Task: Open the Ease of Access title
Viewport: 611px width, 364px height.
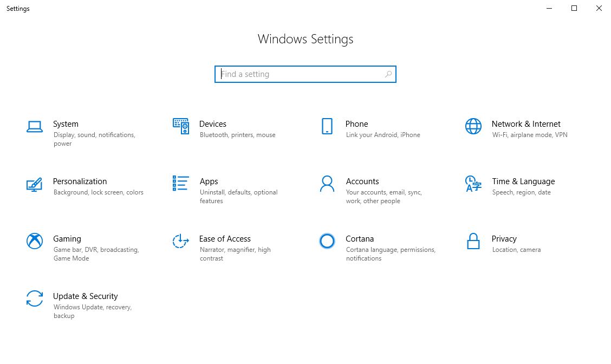Action: pyautogui.click(x=225, y=238)
